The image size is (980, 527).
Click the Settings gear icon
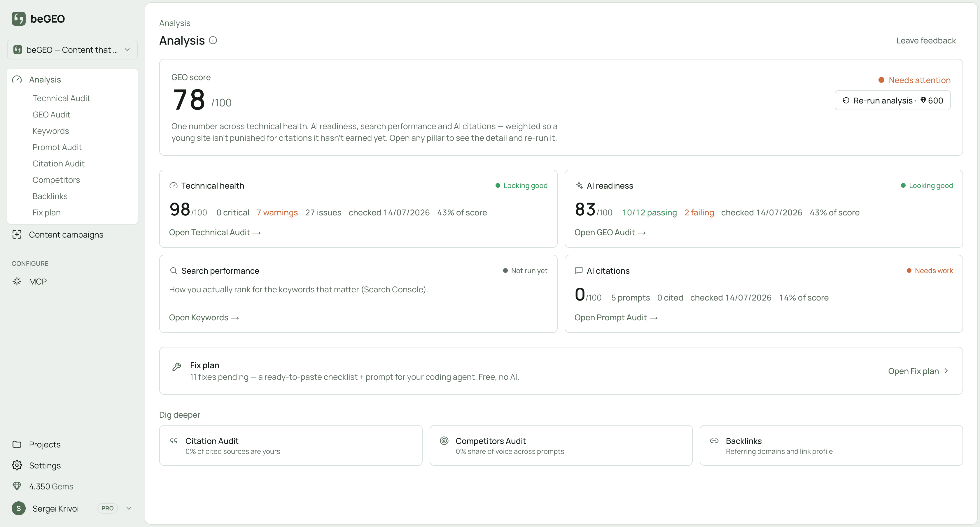17,465
